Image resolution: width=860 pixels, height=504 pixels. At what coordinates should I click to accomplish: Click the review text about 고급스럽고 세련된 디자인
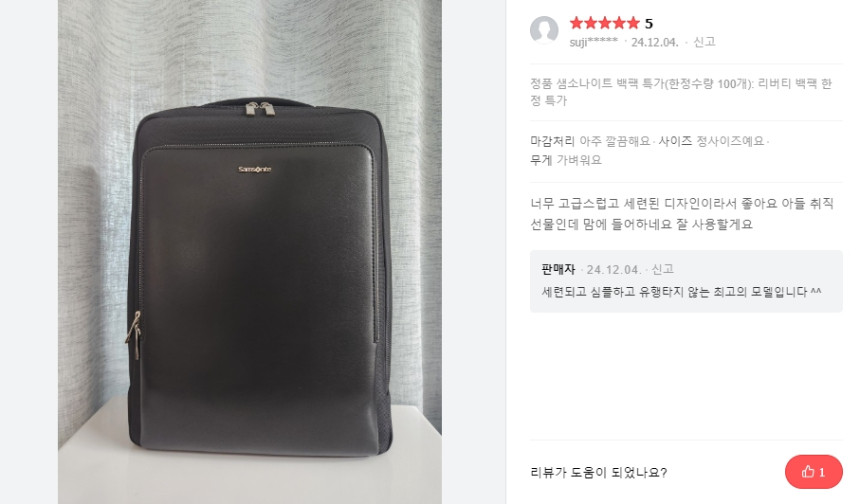point(682,214)
